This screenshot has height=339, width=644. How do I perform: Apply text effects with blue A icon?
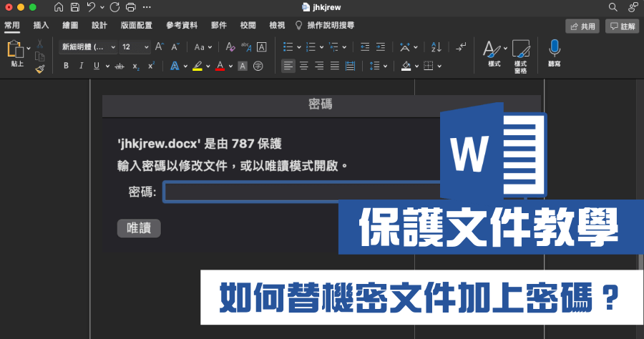(175, 66)
